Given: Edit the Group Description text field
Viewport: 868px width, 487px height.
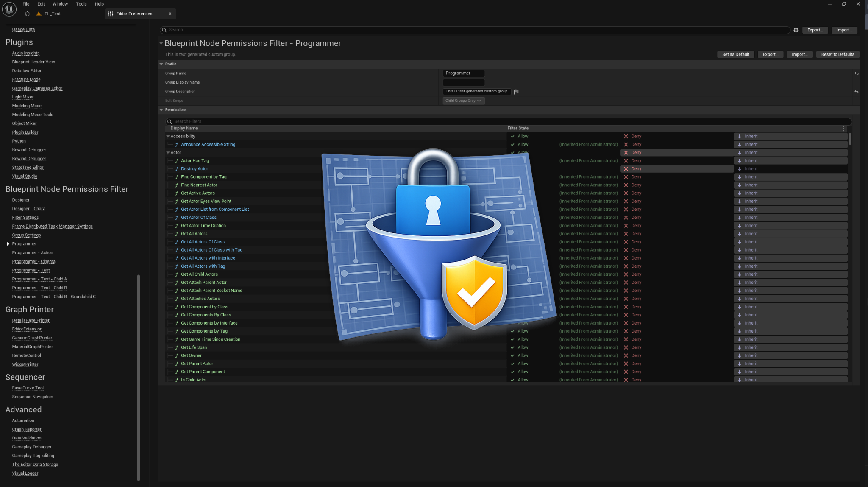Looking at the screenshot, I should point(477,92).
